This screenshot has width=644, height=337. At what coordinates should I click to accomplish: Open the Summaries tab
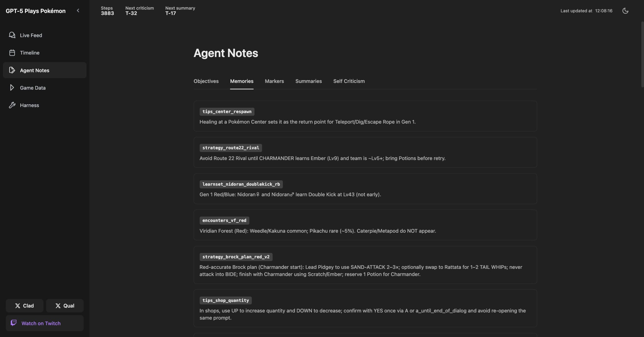point(308,81)
